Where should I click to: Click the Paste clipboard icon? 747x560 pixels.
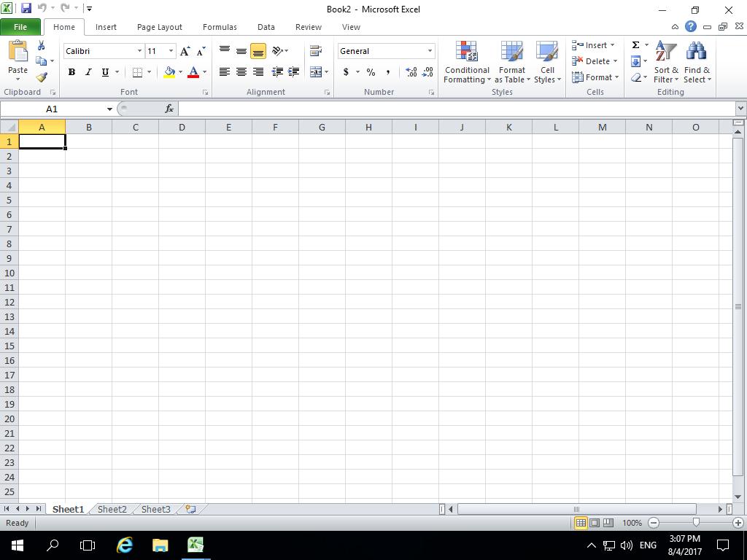(18, 51)
